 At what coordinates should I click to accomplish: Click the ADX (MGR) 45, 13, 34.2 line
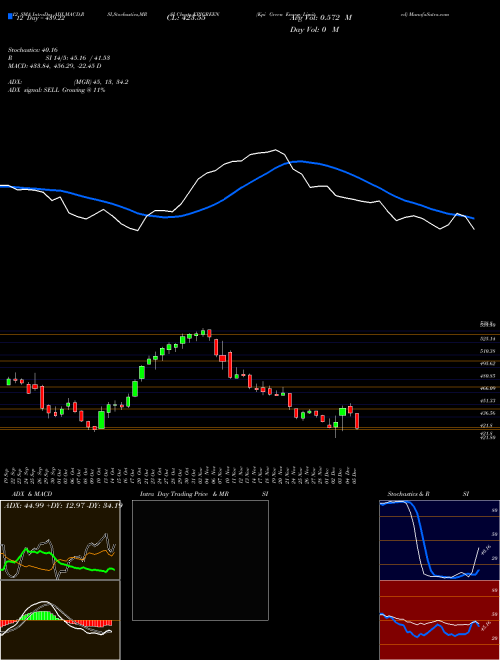tap(68, 82)
